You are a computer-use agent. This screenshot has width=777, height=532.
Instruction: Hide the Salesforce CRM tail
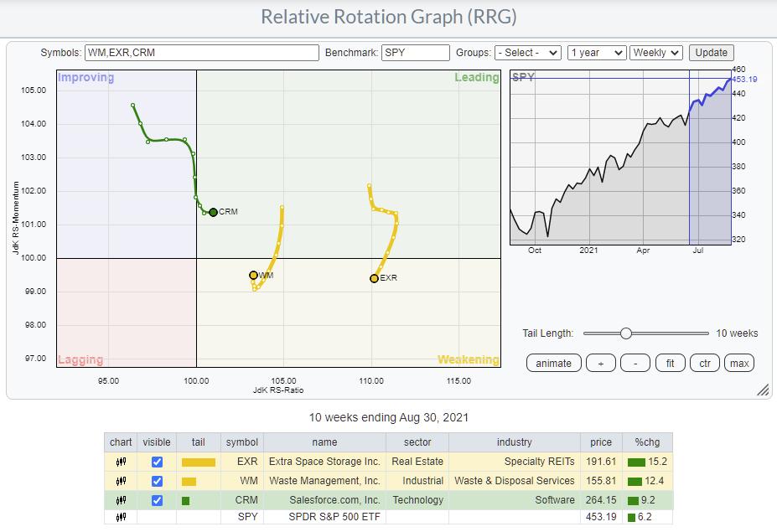[x=157, y=500]
